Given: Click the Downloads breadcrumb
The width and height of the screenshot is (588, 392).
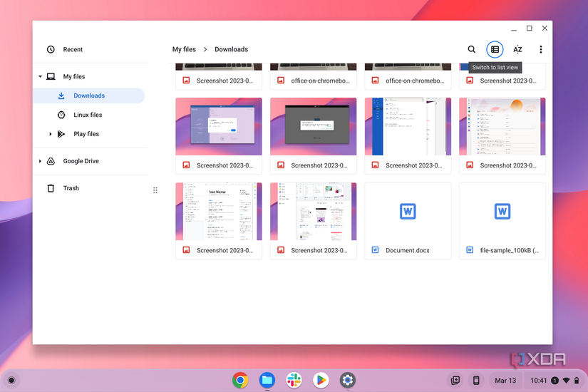Looking at the screenshot, I should click(231, 49).
